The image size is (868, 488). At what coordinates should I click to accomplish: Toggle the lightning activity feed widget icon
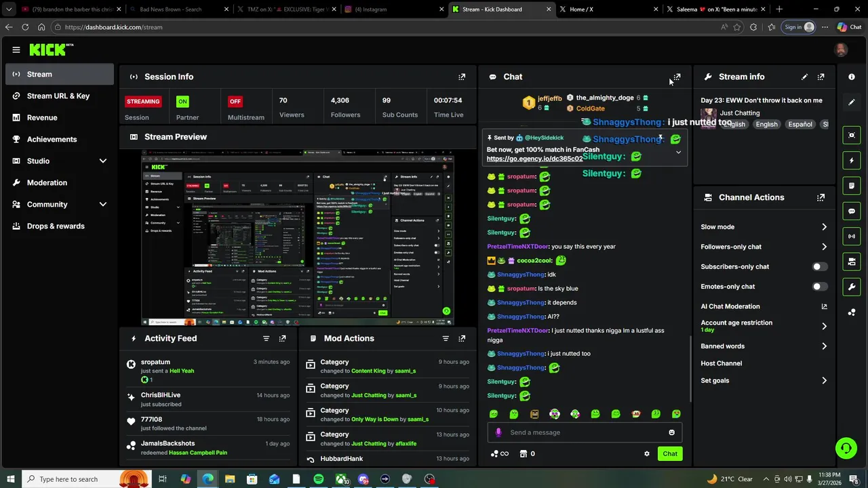(x=852, y=161)
